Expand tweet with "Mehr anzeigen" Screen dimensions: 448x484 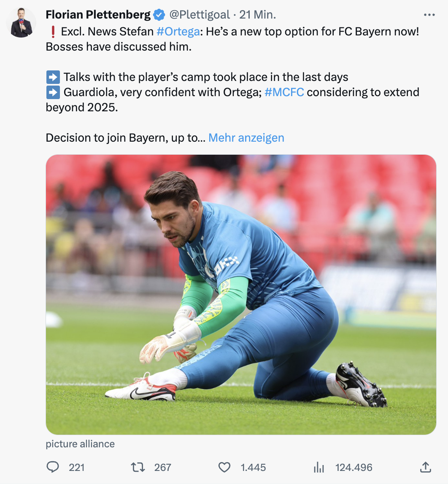pyautogui.click(x=246, y=138)
